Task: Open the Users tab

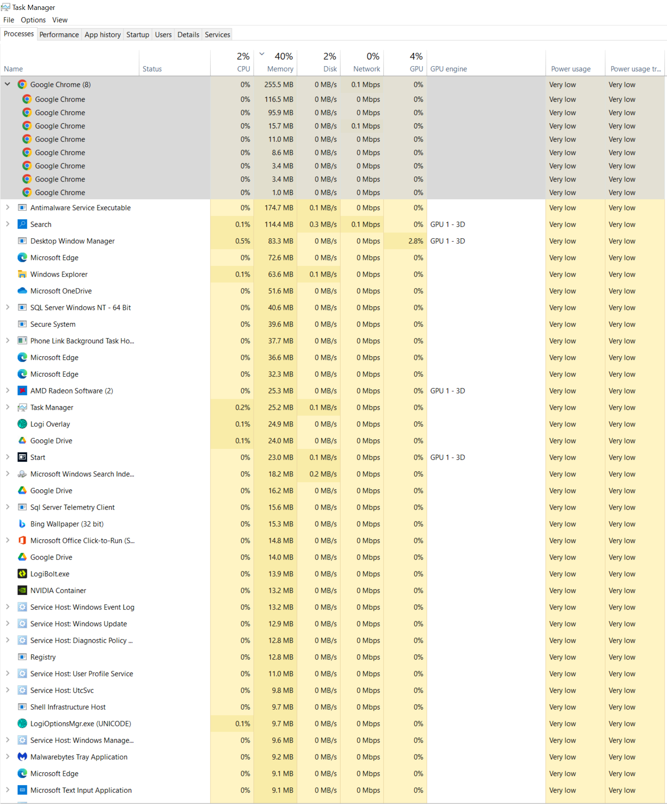Action: pos(163,34)
